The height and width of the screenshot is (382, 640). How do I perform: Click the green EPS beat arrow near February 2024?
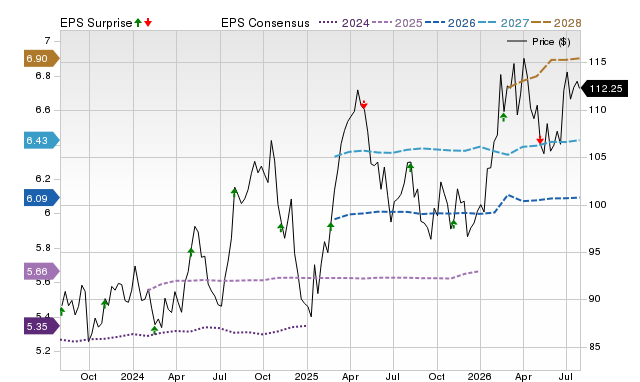click(x=154, y=330)
